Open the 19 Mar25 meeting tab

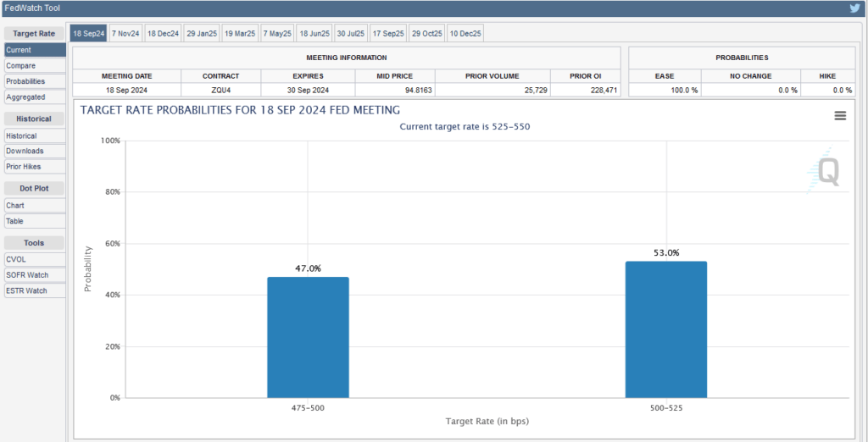click(x=240, y=34)
